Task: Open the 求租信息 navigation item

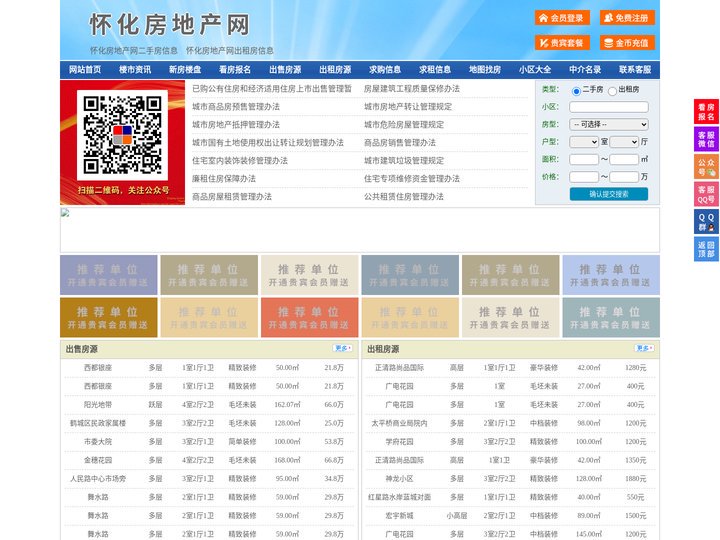Action: tap(435, 70)
